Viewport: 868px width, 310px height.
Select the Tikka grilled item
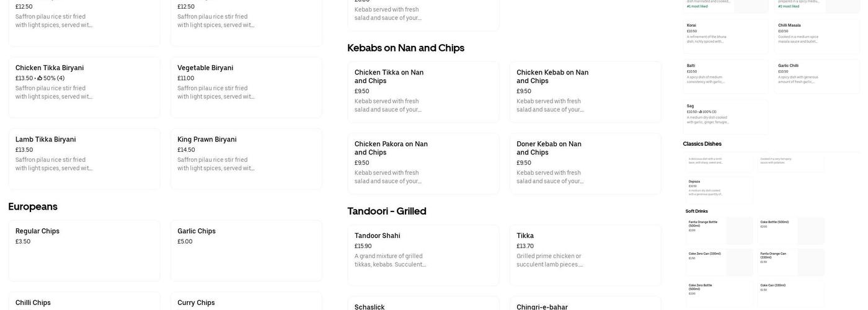point(585,255)
